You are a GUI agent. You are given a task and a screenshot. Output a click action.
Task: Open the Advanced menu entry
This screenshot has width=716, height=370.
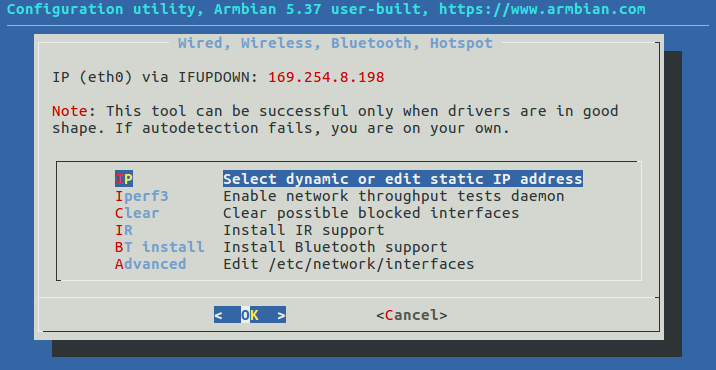(151, 264)
